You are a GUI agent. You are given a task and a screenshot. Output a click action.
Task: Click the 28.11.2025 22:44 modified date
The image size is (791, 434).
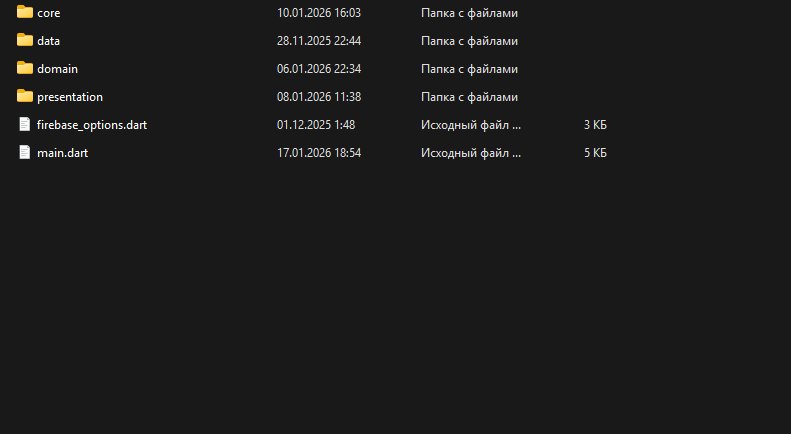[x=319, y=41]
